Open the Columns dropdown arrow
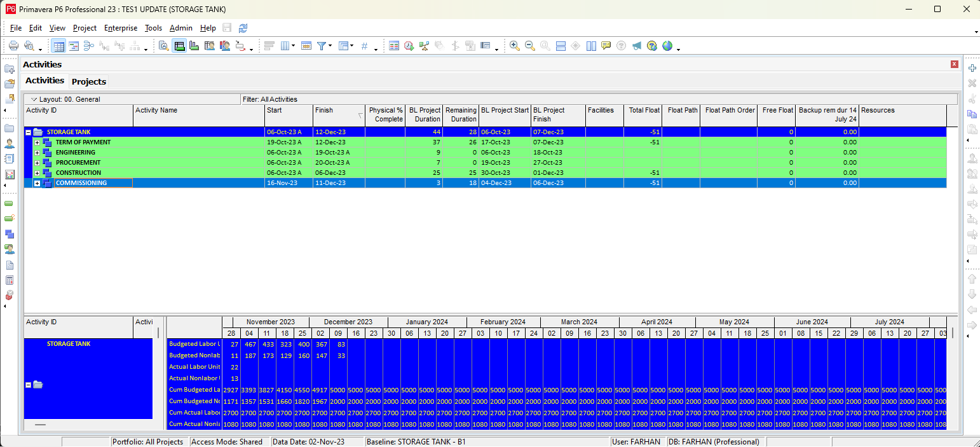 point(293,46)
